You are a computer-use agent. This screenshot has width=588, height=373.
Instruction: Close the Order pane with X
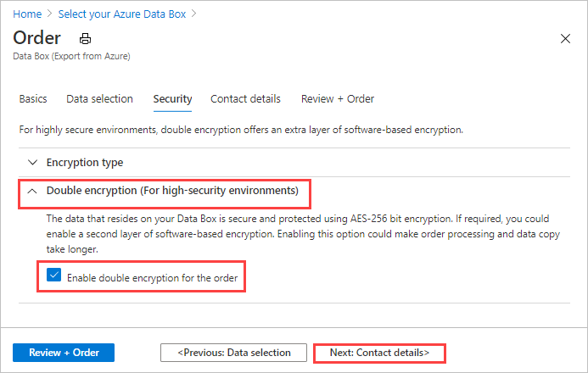pyautogui.click(x=566, y=38)
